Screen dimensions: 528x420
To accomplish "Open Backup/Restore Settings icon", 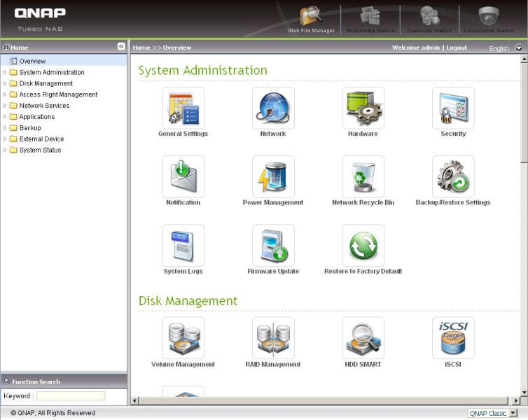I will click(453, 176).
